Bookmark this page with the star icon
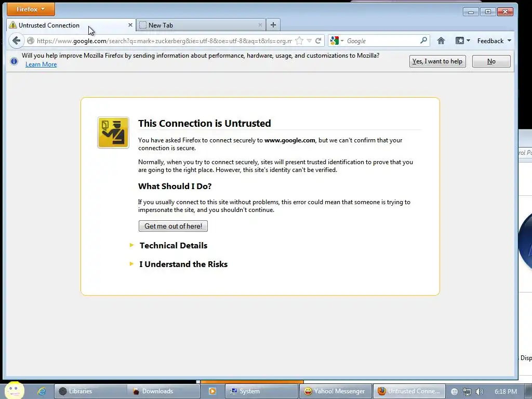The image size is (532, 399). [x=299, y=41]
